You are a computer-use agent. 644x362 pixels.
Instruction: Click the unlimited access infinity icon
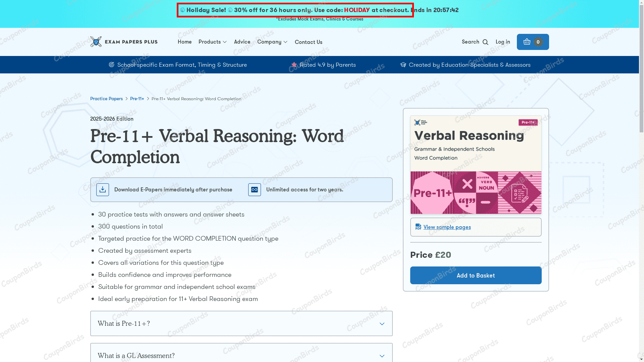(x=255, y=190)
